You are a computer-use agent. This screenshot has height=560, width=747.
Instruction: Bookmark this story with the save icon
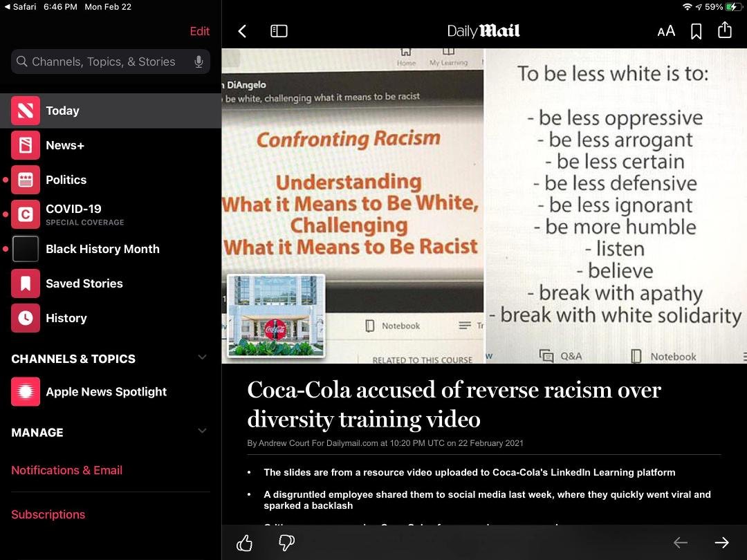pos(696,31)
